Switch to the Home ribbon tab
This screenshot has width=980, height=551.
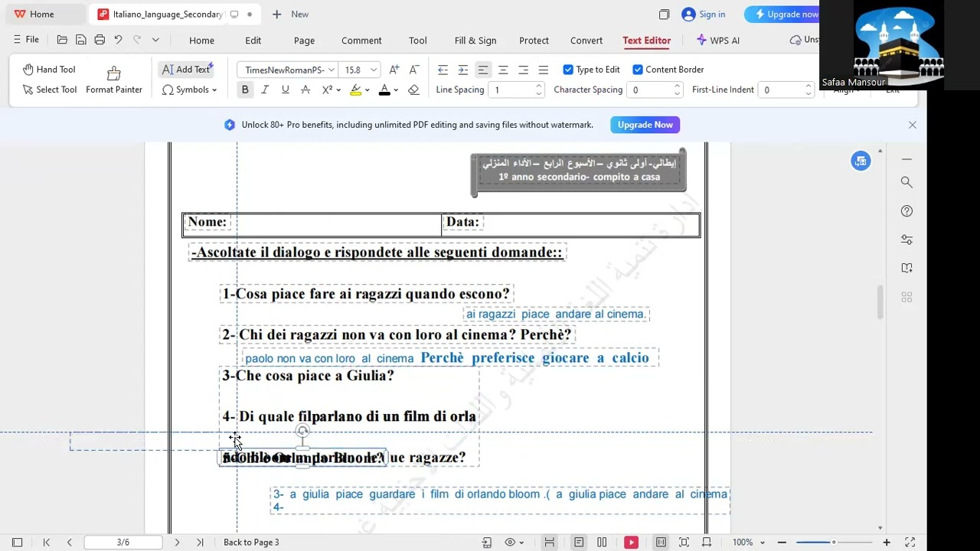[201, 41]
